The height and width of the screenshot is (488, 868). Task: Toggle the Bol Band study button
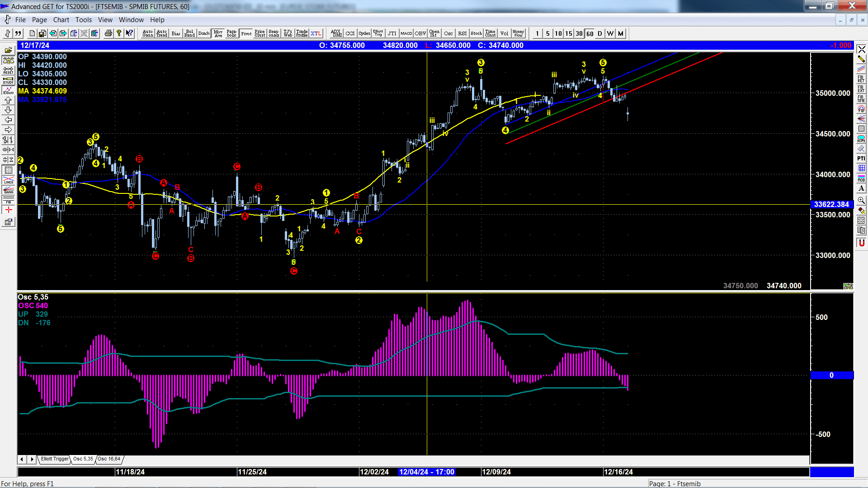[x=189, y=33]
